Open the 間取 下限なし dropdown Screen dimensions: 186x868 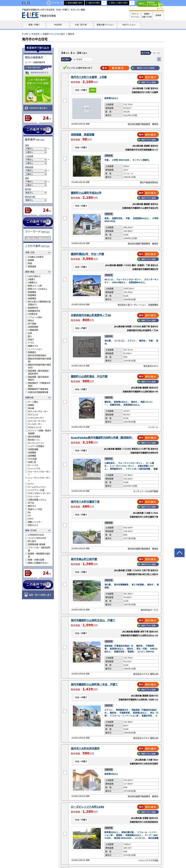(36, 182)
